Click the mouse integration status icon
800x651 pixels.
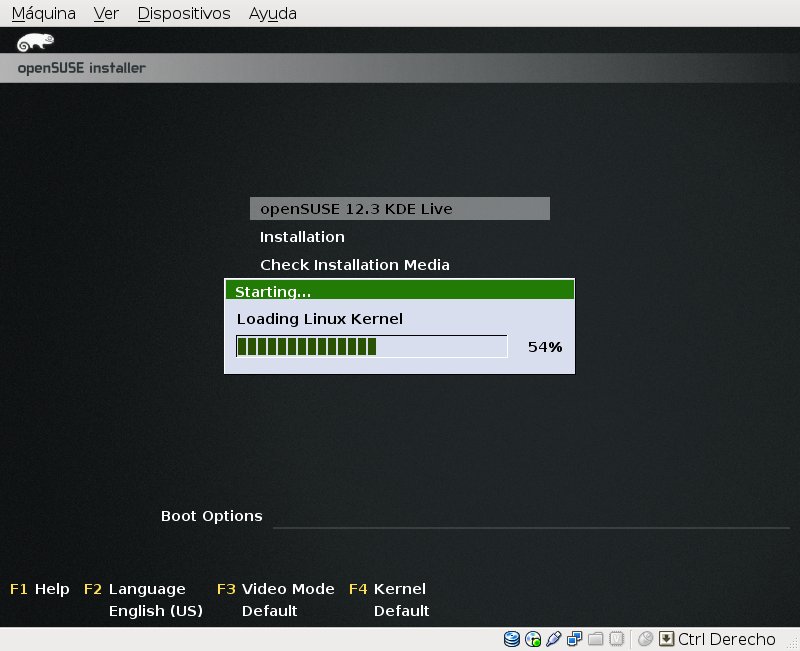pos(645,639)
